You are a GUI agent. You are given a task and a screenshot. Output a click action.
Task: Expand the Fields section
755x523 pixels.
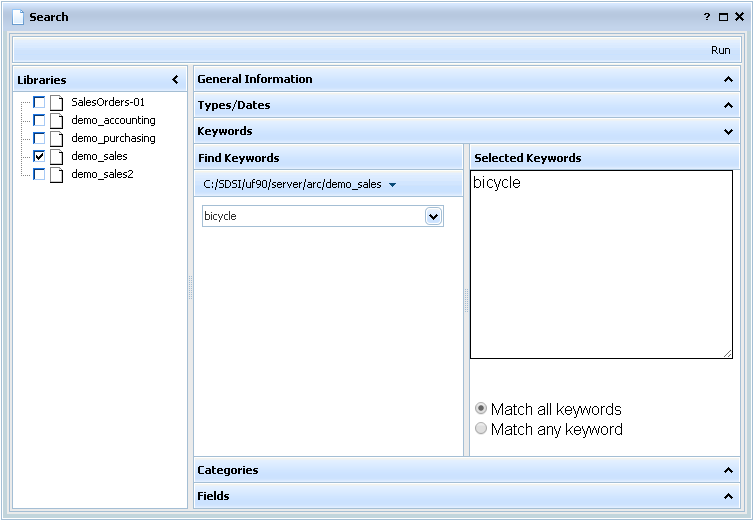(728, 496)
